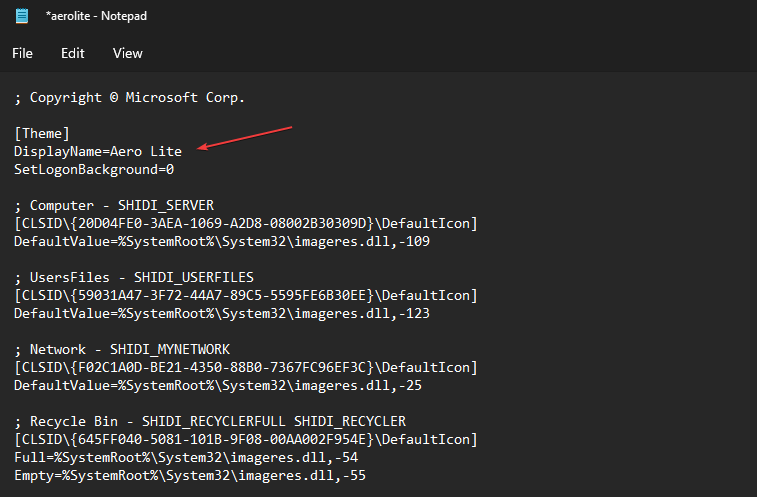This screenshot has width=757, height=497.
Task: Click the CLSID line starting with 59031A47
Action: 245,295
